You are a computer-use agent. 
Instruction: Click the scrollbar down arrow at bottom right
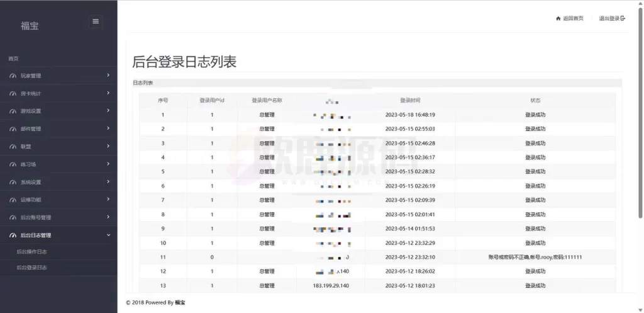point(640,309)
